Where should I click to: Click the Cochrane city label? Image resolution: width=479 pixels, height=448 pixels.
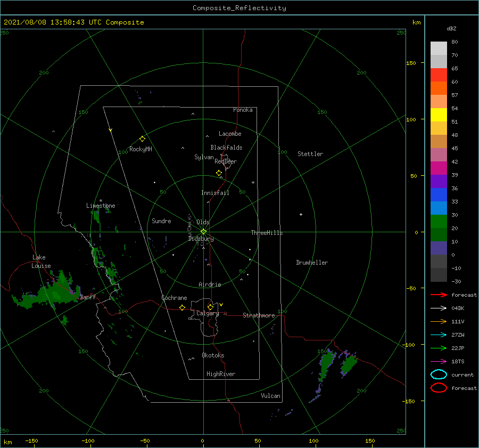point(174,298)
